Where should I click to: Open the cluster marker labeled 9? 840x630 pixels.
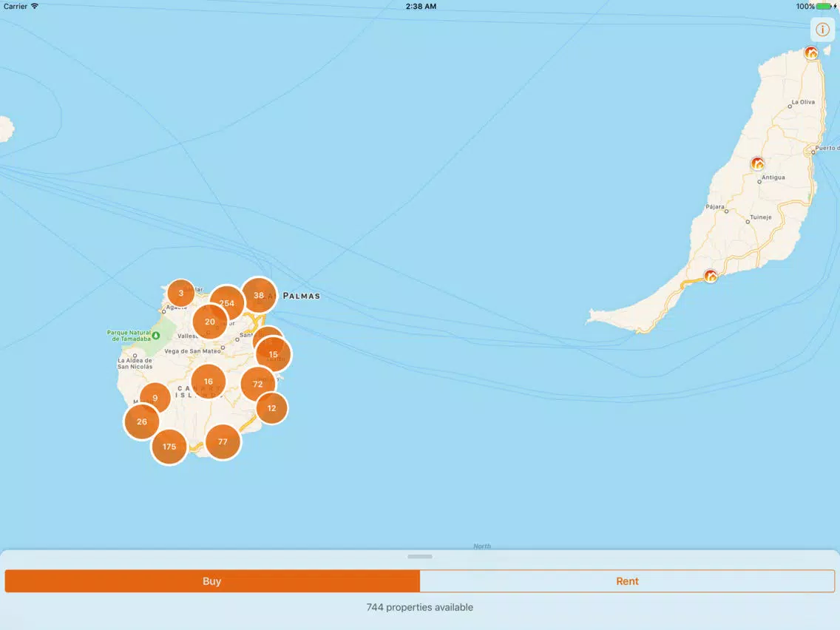[x=155, y=398]
